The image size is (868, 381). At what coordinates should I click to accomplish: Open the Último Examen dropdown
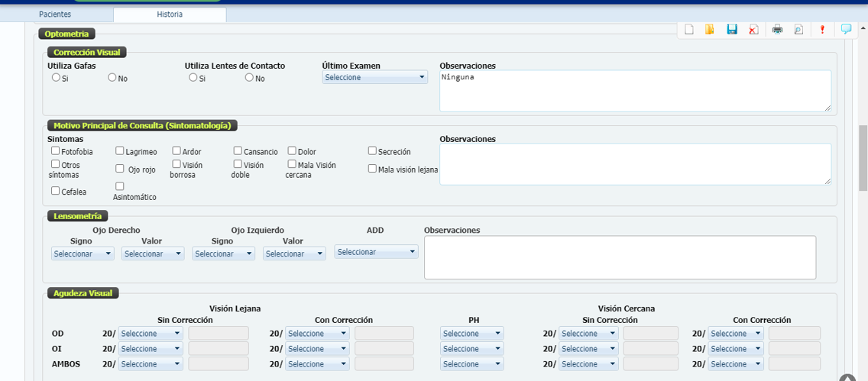pos(374,78)
